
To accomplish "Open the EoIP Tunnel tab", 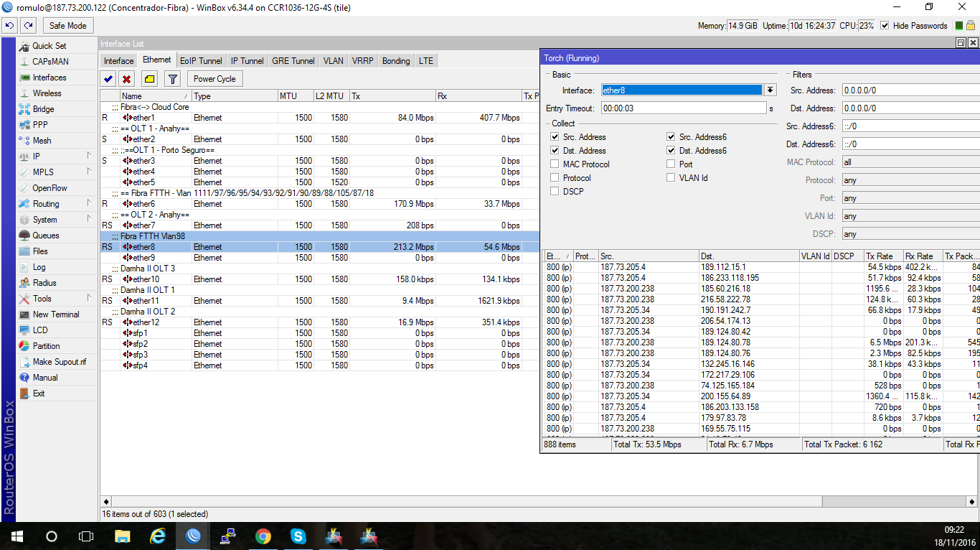I will tap(201, 61).
